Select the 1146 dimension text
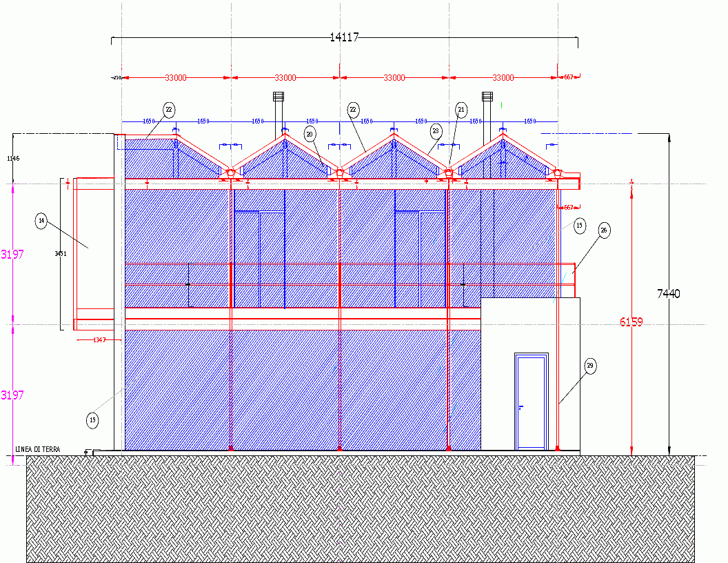Screen dimensions: 728x563 click(x=13, y=159)
